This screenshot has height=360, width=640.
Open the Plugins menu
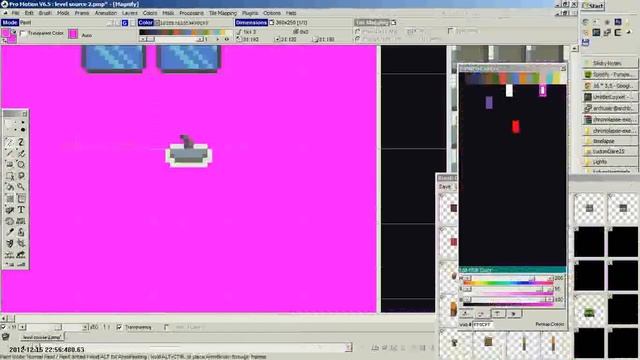tap(250, 13)
